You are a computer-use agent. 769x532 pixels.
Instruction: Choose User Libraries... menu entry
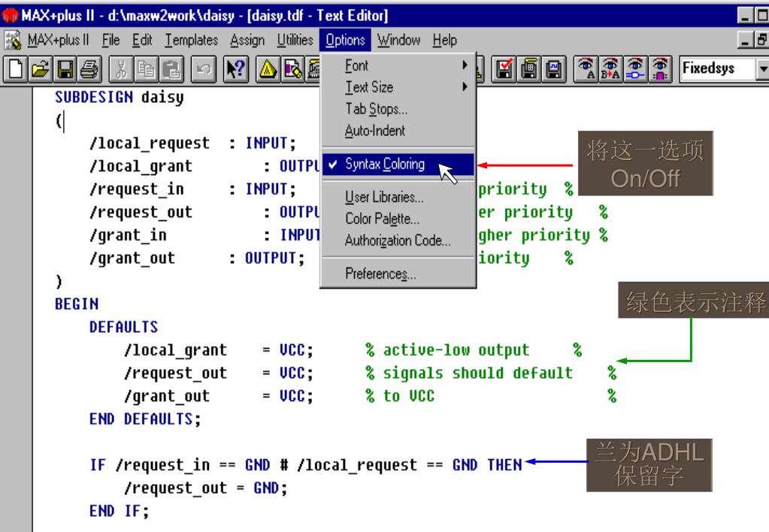(x=398, y=197)
